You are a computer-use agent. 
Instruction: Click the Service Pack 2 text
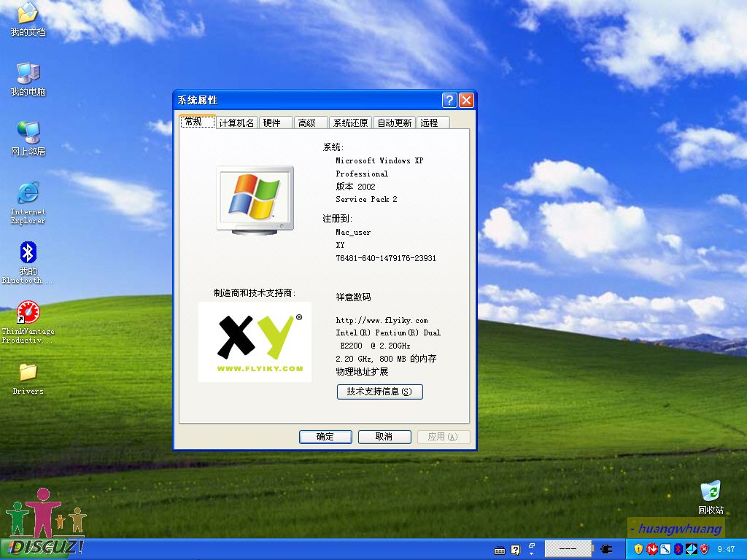[366, 200]
